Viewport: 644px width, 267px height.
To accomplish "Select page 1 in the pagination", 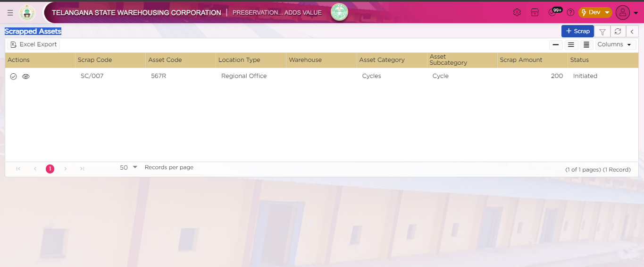I will coord(50,169).
